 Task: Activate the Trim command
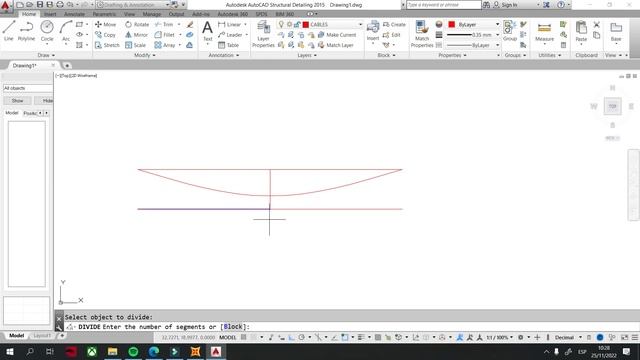pyautogui.click(x=164, y=24)
